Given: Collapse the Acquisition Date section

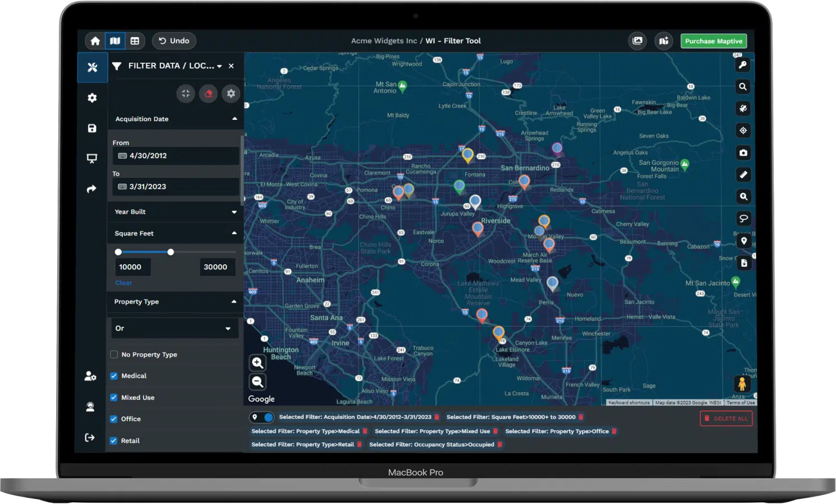Looking at the screenshot, I should coord(234,119).
